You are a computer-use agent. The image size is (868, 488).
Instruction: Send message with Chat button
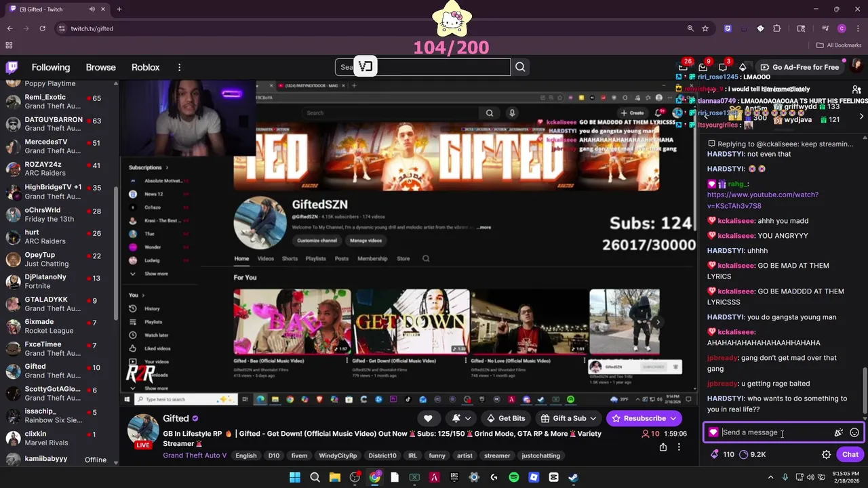point(850,455)
